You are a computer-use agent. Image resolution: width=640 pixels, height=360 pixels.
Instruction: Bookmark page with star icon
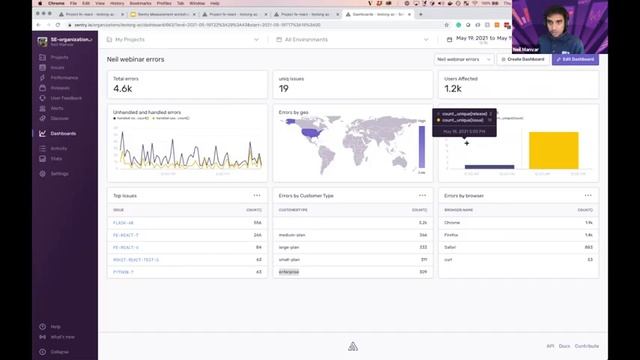click(x=447, y=25)
